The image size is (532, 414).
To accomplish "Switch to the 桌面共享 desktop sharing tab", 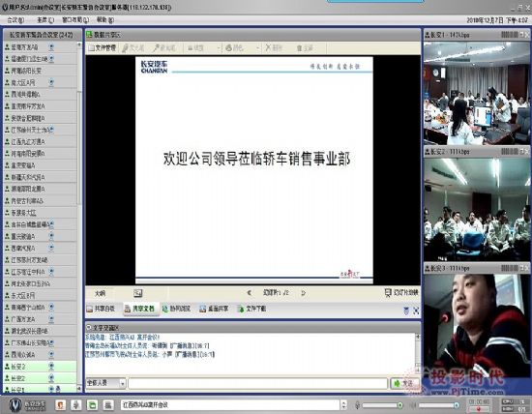I will click(214, 309).
